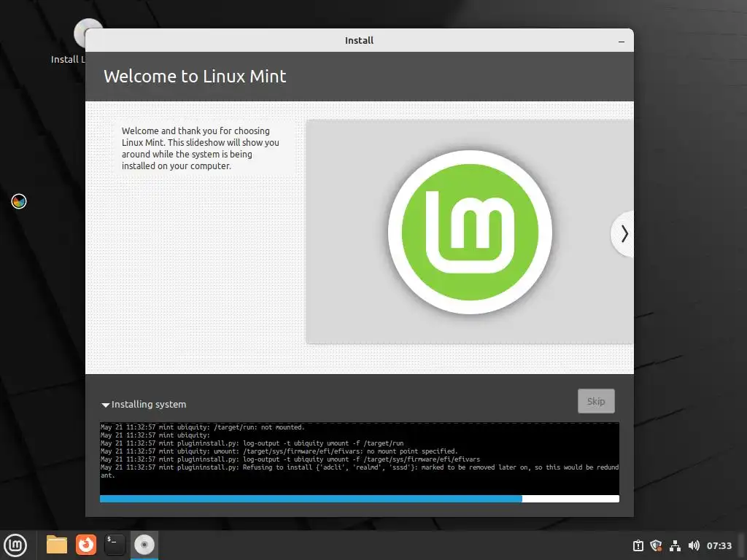
Task: Click log line '/target/run: not mounted.'
Action: point(202,427)
